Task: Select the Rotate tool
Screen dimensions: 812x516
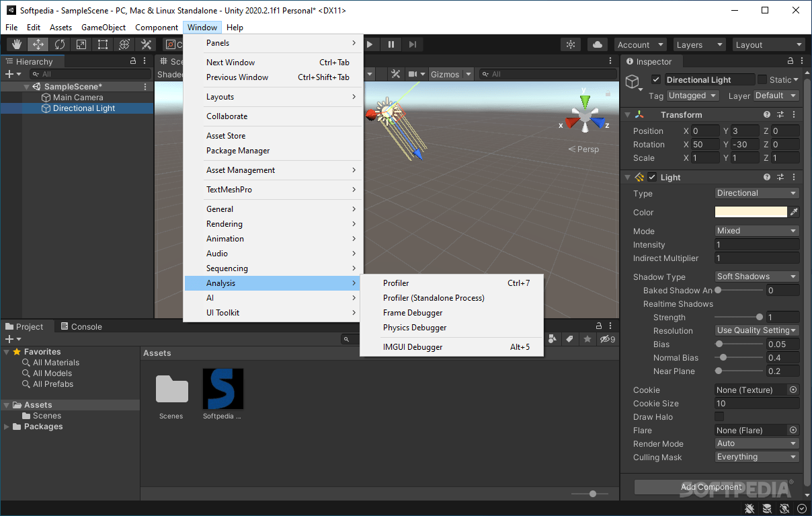Action: pos(60,44)
